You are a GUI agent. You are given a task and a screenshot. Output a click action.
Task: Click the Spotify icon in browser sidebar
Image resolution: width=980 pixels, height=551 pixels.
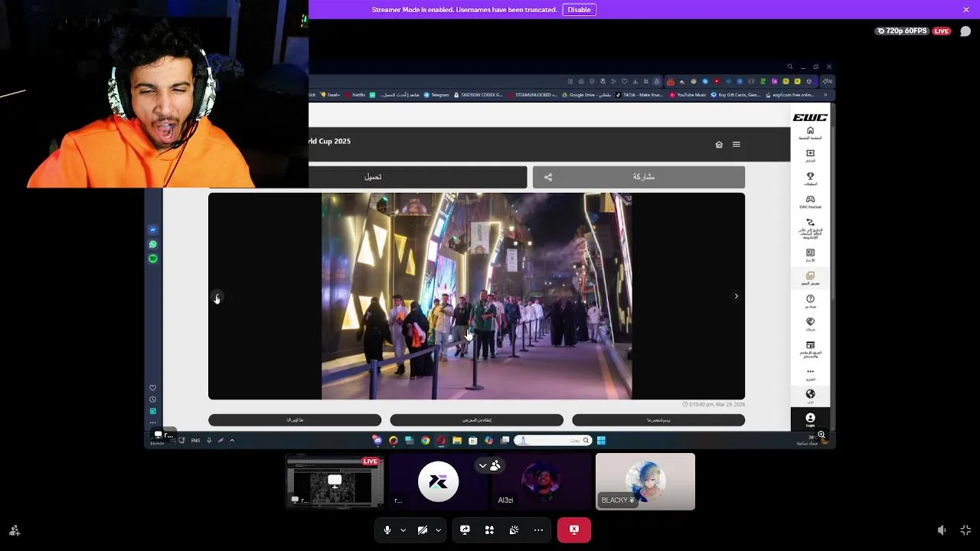(x=153, y=259)
